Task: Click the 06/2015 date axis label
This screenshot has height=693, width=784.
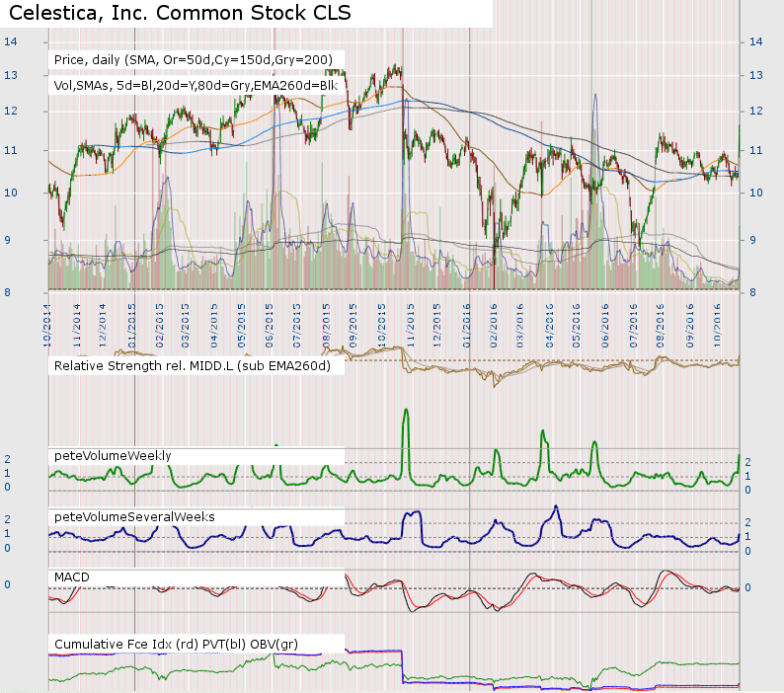Action: pos(269,326)
